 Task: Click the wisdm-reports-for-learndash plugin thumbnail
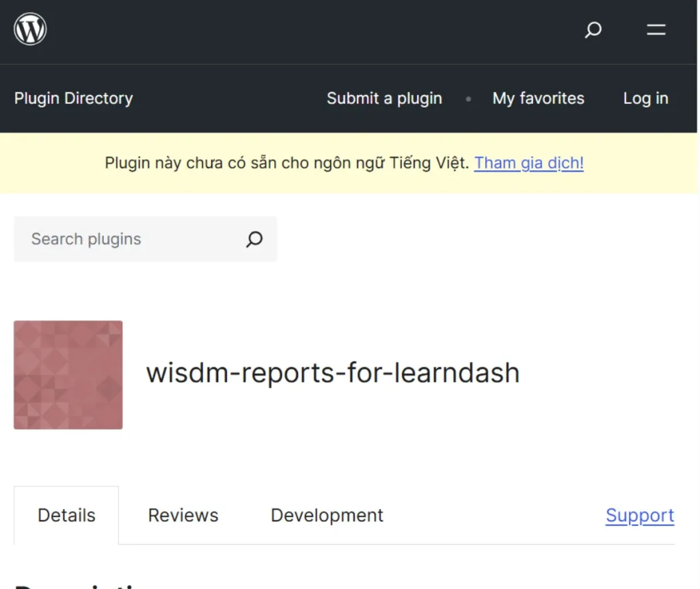[68, 375]
